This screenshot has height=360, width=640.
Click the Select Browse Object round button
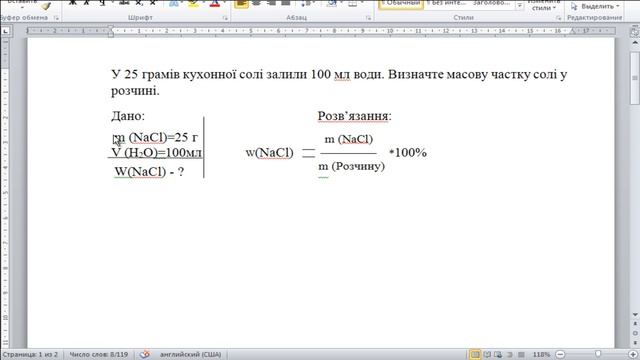click(x=635, y=333)
